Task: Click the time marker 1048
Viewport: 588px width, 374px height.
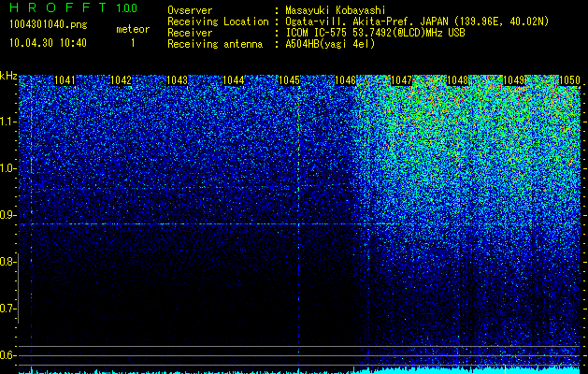Action: click(x=458, y=80)
